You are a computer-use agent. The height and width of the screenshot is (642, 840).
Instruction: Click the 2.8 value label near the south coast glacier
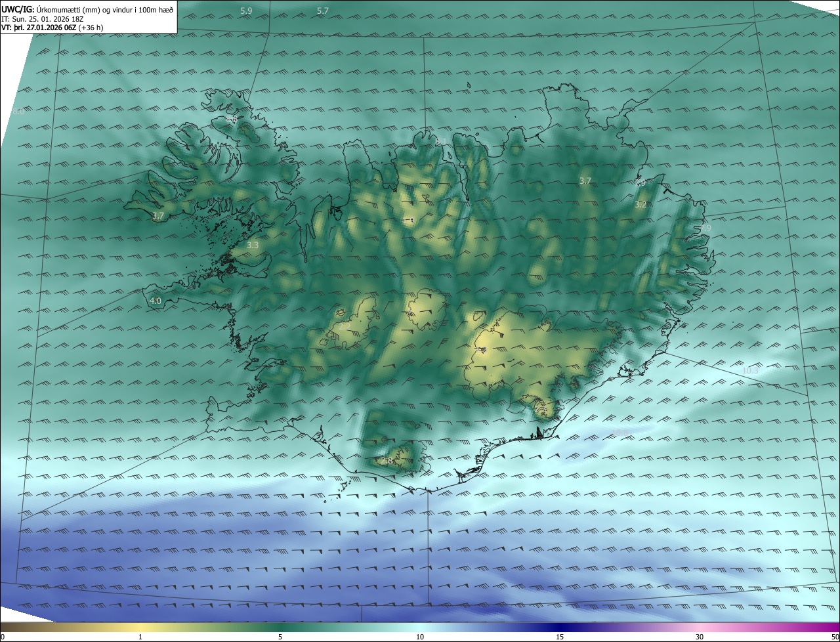pyautogui.click(x=387, y=461)
